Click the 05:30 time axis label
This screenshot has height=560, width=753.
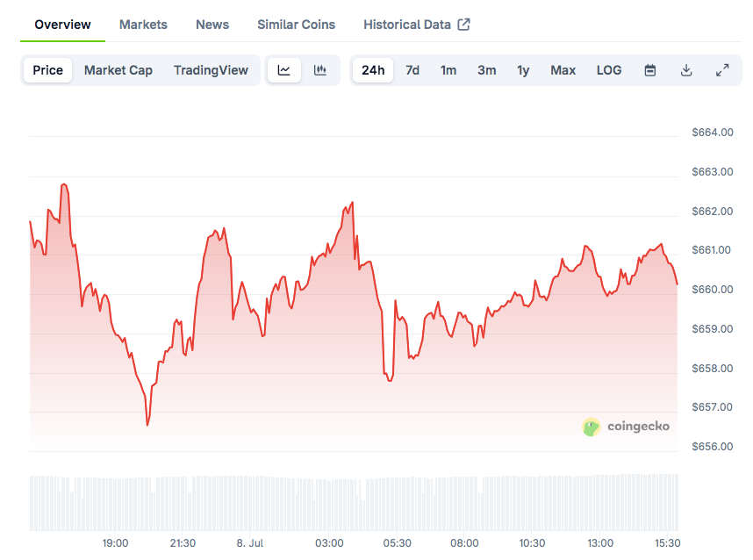tap(398, 543)
